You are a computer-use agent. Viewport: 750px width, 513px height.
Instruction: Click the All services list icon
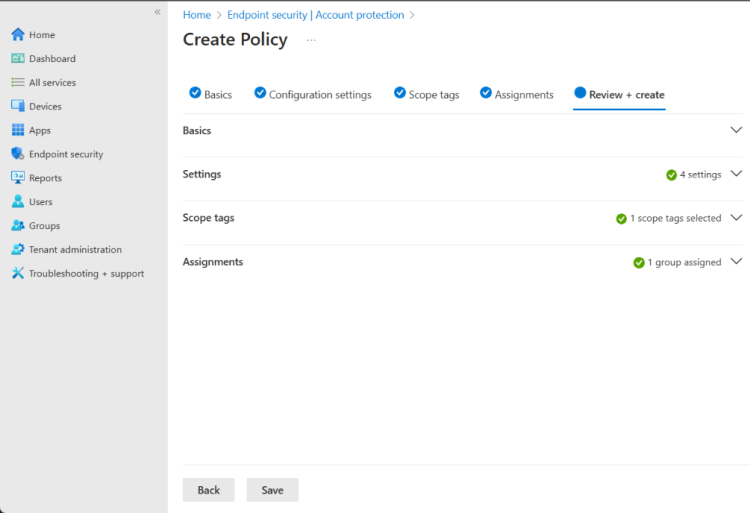pyautogui.click(x=18, y=82)
